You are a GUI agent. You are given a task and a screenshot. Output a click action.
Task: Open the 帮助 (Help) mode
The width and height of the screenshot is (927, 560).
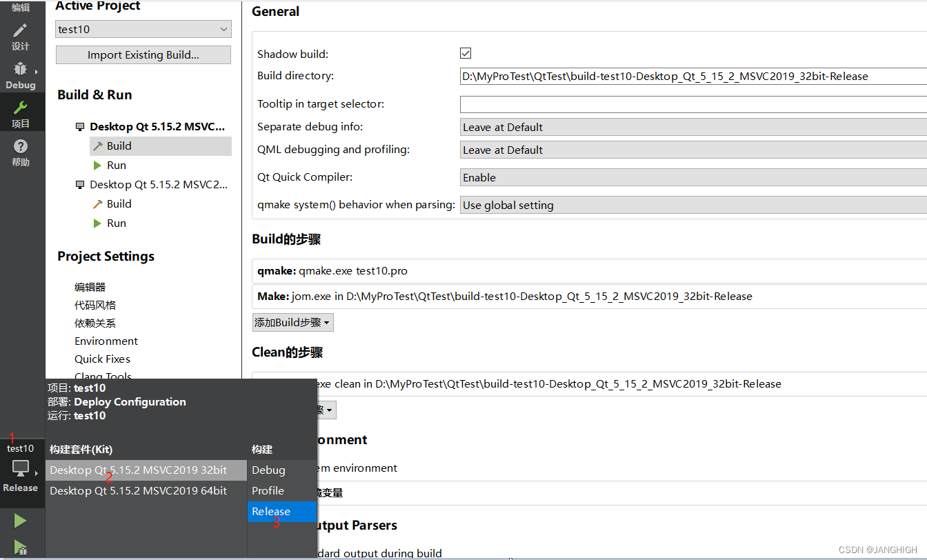coord(21,153)
